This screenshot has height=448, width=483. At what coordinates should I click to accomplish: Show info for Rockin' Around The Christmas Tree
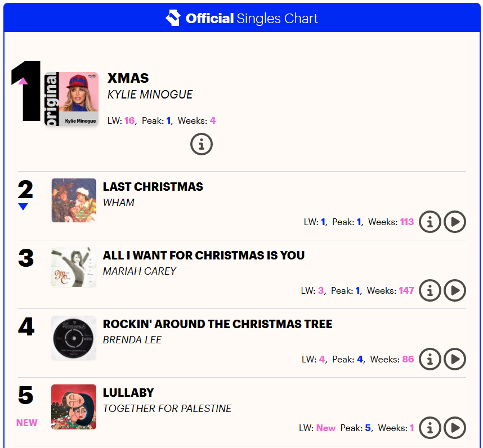[x=430, y=359]
